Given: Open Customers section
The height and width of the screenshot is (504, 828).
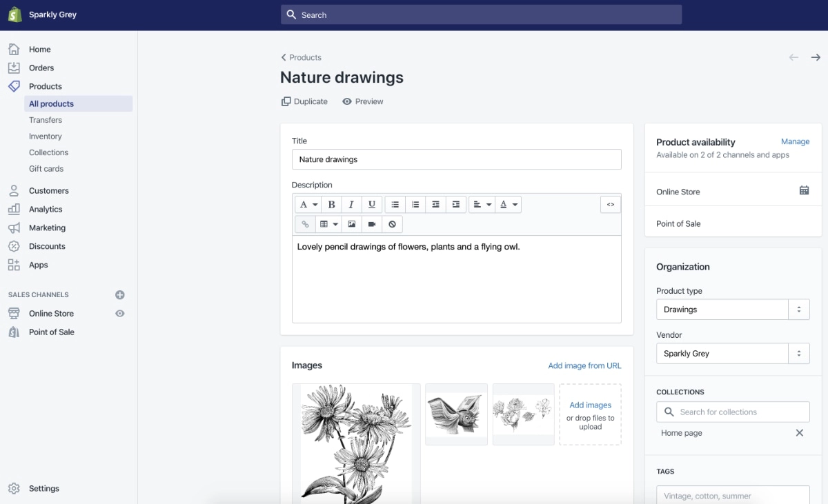Looking at the screenshot, I should pos(49,190).
